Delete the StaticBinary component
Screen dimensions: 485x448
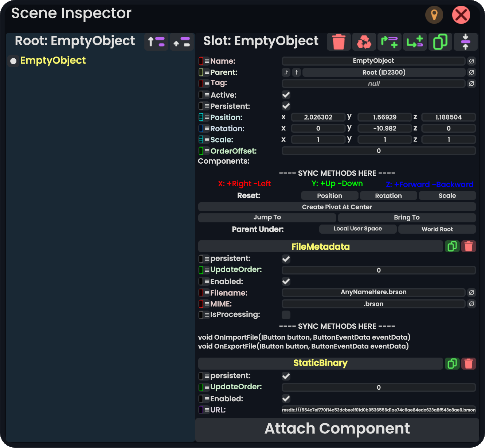pos(469,363)
